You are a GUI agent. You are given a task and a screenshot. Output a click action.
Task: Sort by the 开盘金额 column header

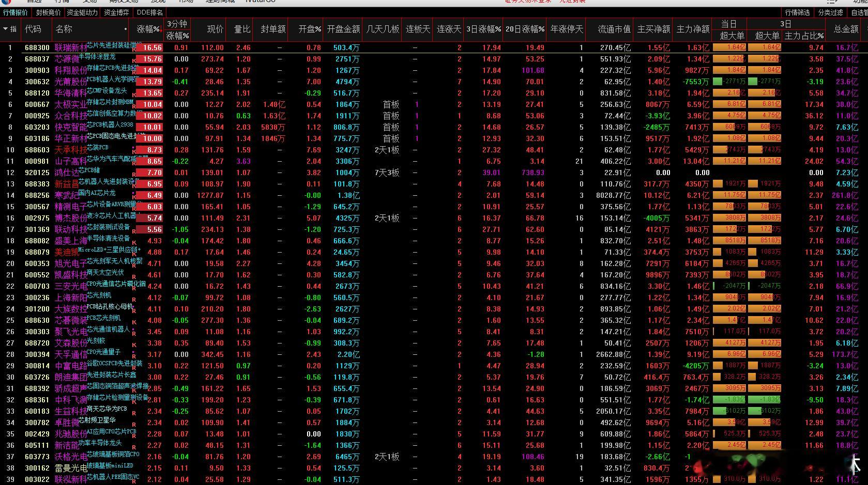343,29
